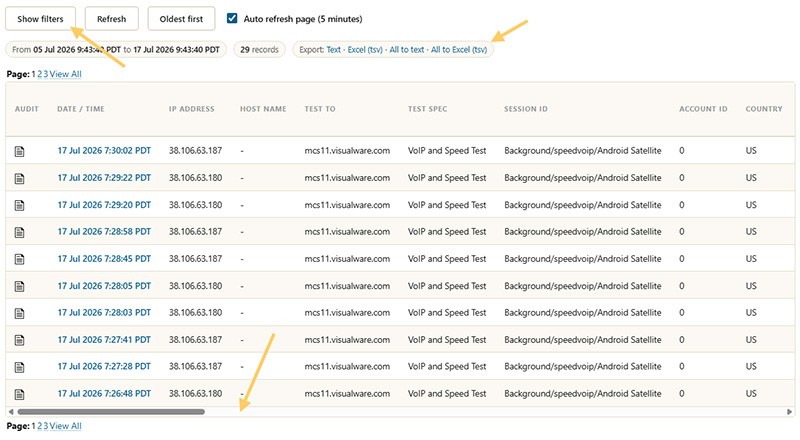Click account ID 0 in 7:26:48 row

682,394
